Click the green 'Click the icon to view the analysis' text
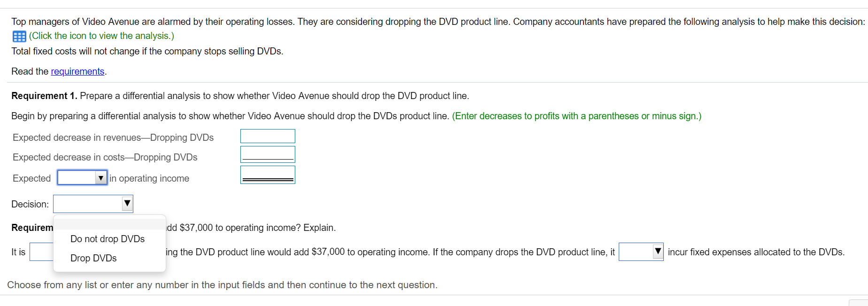The width and height of the screenshot is (868, 306). click(101, 36)
